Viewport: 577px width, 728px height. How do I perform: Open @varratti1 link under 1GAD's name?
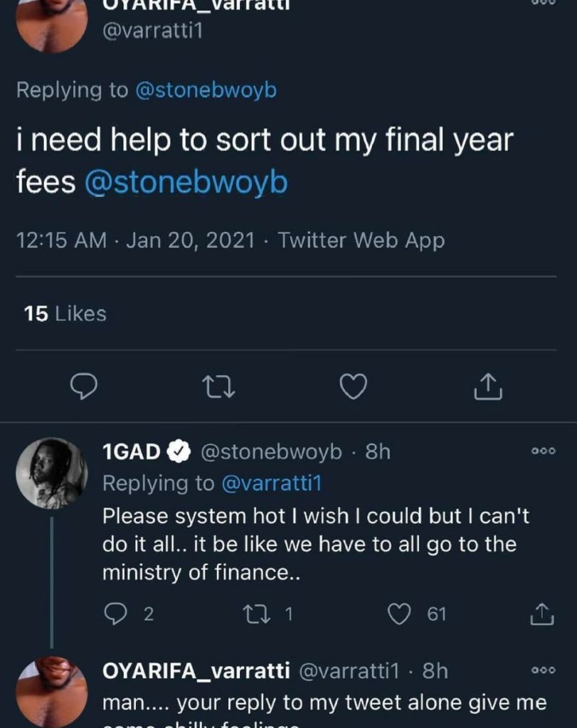pos(272,483)
